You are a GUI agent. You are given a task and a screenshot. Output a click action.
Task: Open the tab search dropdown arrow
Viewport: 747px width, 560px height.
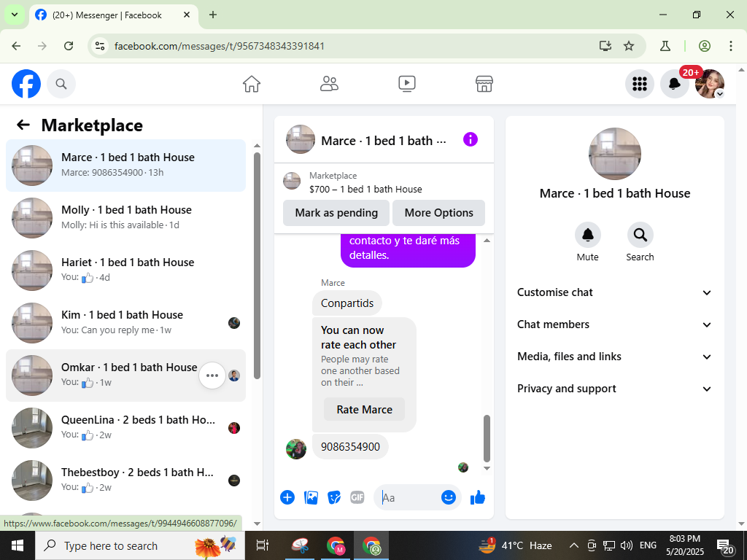point(15,15)
